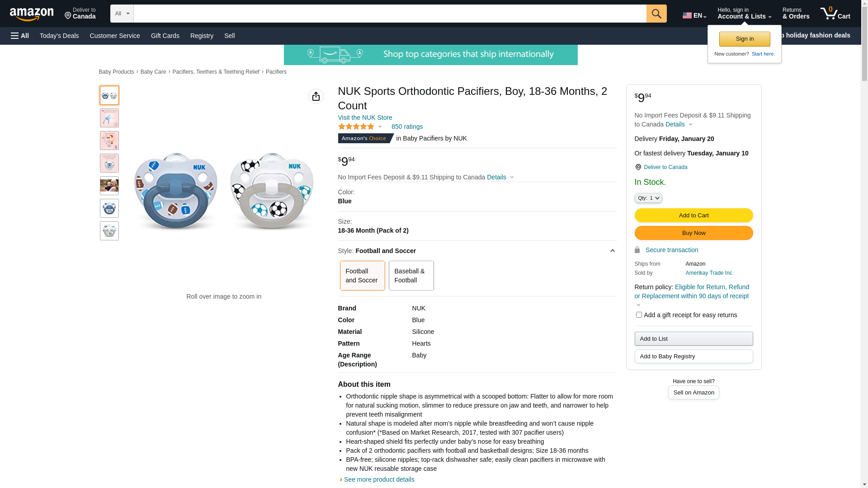This screenshot has height=488, width=868.
Task: Open the cart icon
Action: click(835, 14)
